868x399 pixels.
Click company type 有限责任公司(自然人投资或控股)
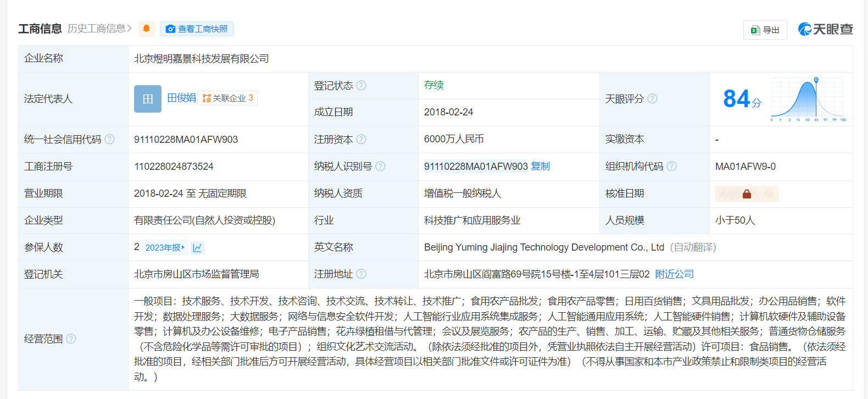204,220
